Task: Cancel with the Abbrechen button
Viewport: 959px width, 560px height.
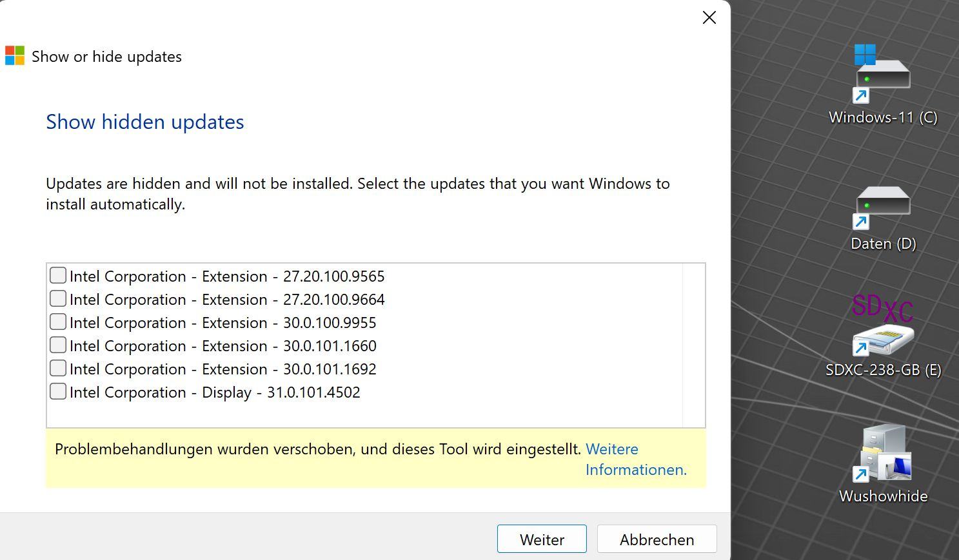Action: point(657,539)
